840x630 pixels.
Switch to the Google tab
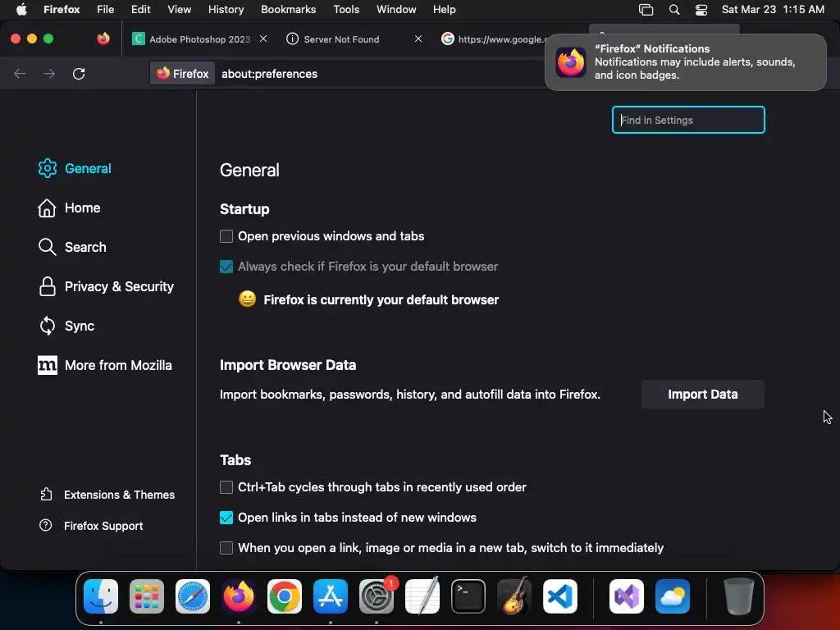[x=493, y=39]
